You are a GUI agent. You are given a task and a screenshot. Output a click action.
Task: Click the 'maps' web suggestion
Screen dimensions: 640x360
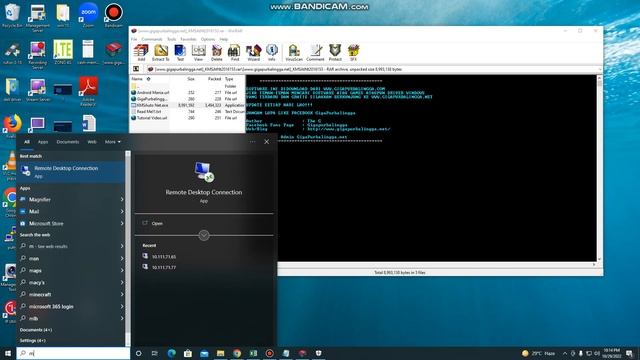tap(67, 270)
